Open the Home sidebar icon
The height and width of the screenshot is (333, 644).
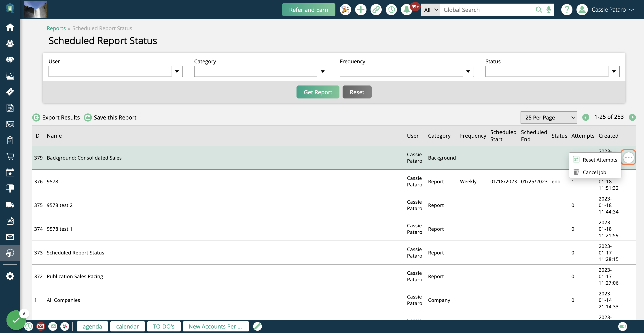pyautogui.click(x=10, y=27)
